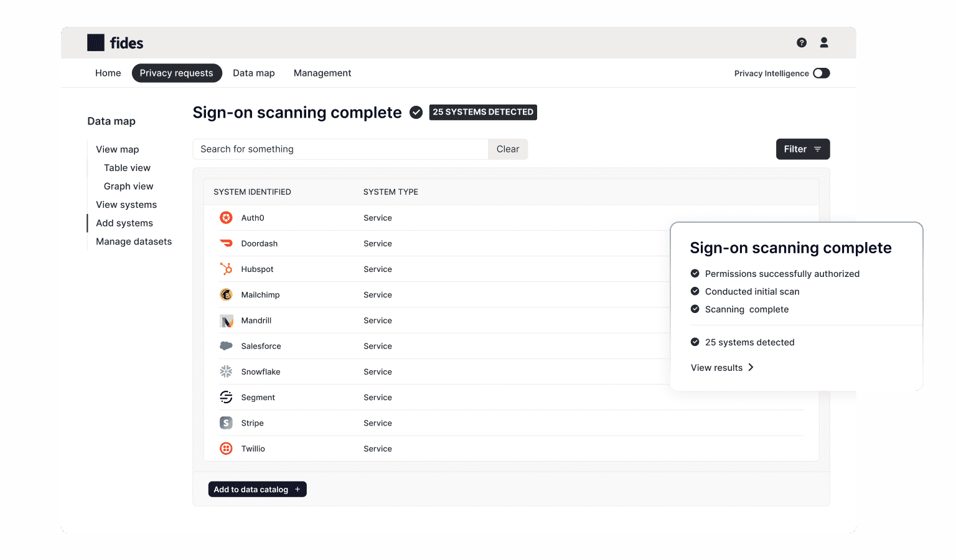The width and height of the screenshot is (956, 560).
Task: Click Service type in the Stripe row
Action: click(378, 423)
